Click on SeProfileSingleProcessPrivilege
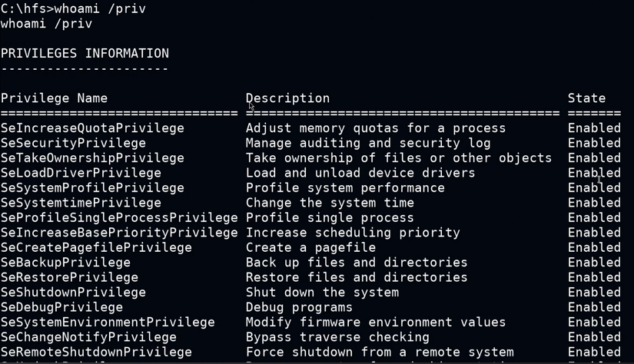This screenshot has width=634, height=364. pyautogui.click(x=119, y=218)
